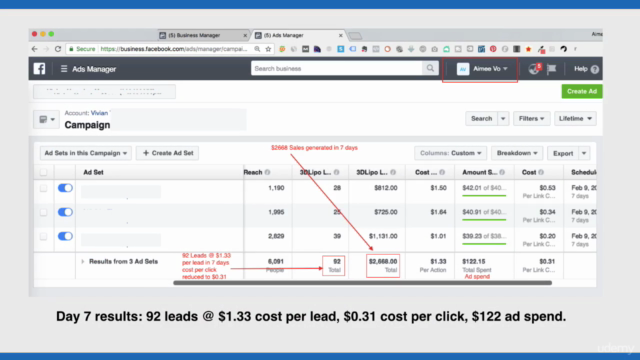Open the Vivian account link
Viewport: 640px width, 360px height.
point(99,113)
